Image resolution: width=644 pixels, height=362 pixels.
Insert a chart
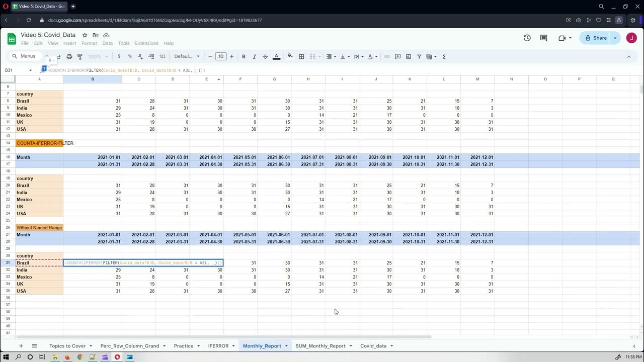pos(408,56)
